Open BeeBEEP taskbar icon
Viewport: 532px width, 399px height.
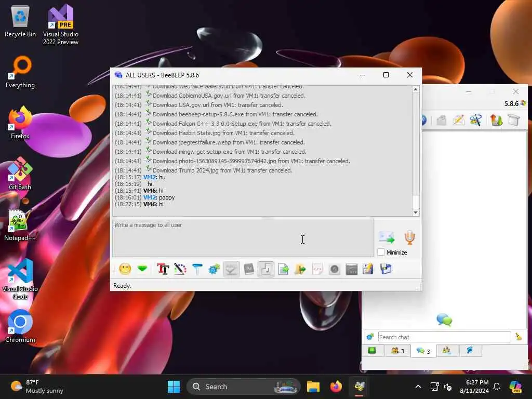pyautogui.click(x=360, y=387)
